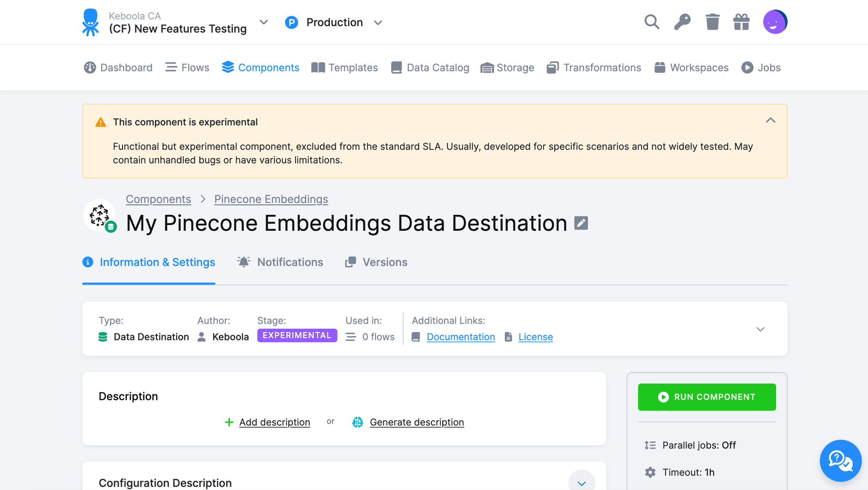
Task: Expand the project switcher chevron
Action: 263,22
